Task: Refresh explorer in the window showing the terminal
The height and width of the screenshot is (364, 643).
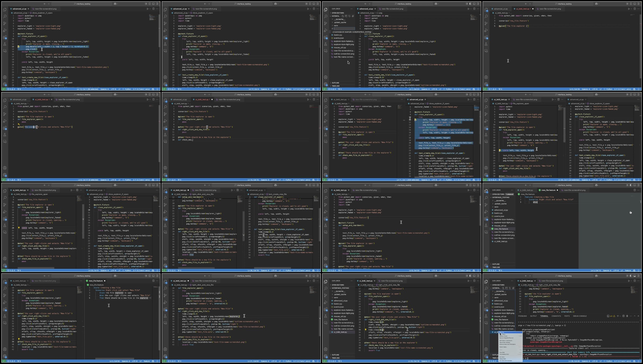Action: click(510, 288)
